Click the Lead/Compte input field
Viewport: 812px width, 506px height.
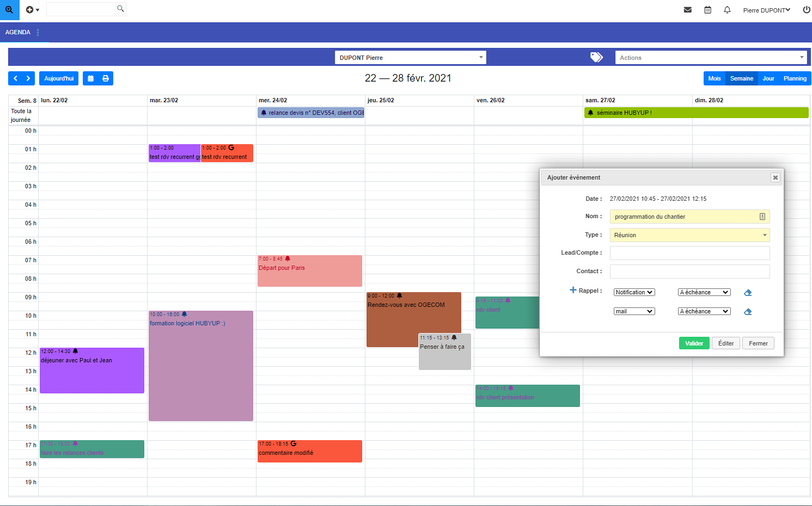(689, 253)
